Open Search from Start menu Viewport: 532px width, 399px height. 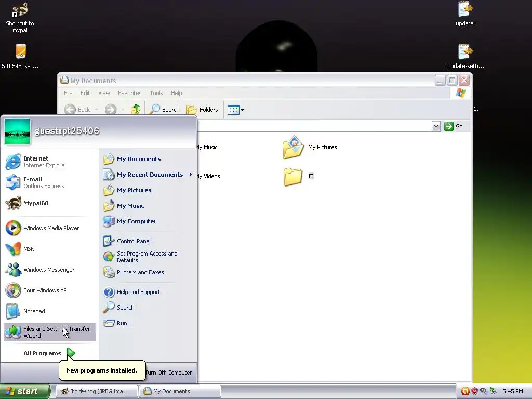pos(148,308)
